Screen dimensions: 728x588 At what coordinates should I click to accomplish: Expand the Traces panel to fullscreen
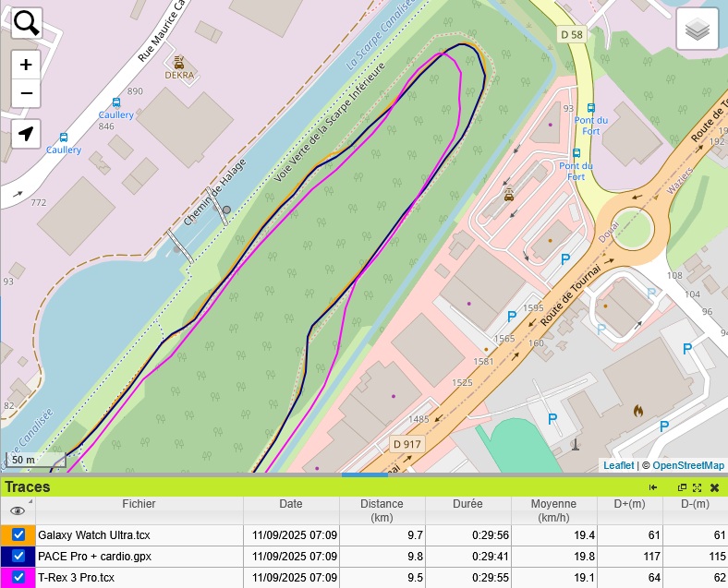(x=698, y=487)
